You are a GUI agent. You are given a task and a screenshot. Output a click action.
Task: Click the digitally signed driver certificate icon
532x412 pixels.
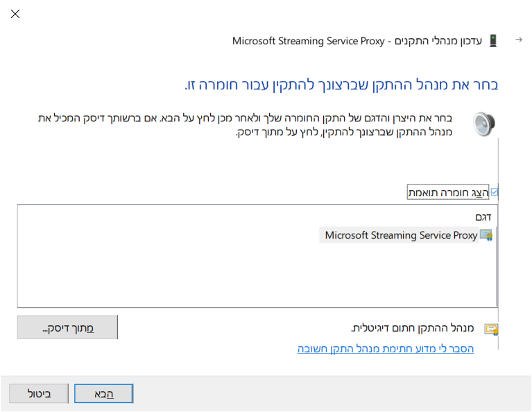pos(491,329)
